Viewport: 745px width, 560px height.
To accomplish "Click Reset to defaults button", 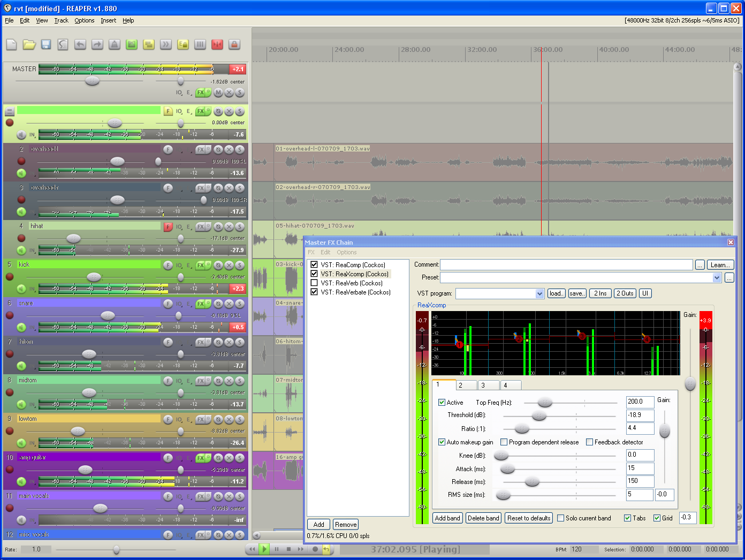I will pyautogui.click(x=529, y=518).
